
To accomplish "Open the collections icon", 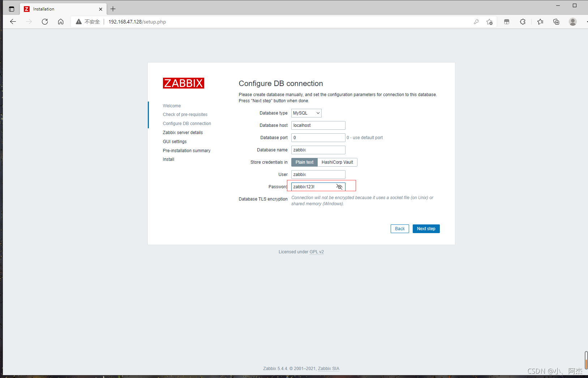I will [556, 22].
